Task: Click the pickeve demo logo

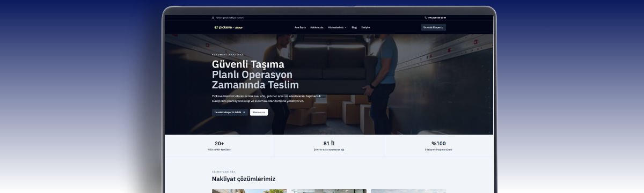Action: (x=228, y=27)
